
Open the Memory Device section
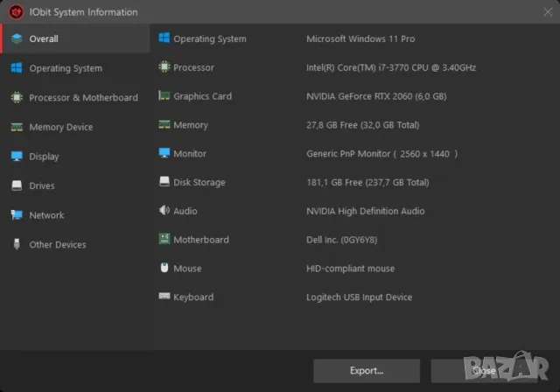click(75, 127)
